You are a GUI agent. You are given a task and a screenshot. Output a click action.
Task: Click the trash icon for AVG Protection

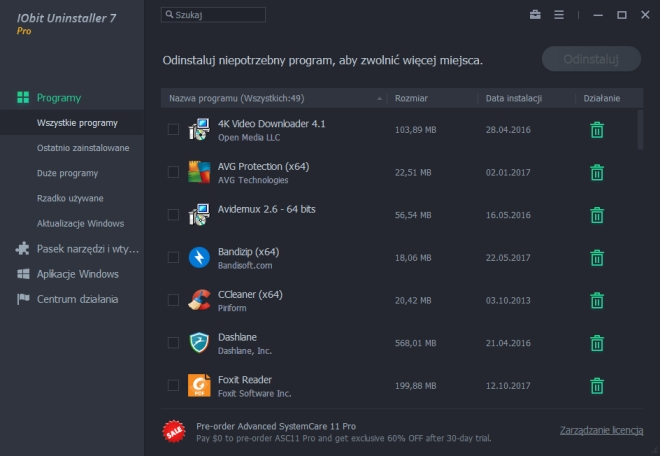pyautogui.click(x=596, y=172)
